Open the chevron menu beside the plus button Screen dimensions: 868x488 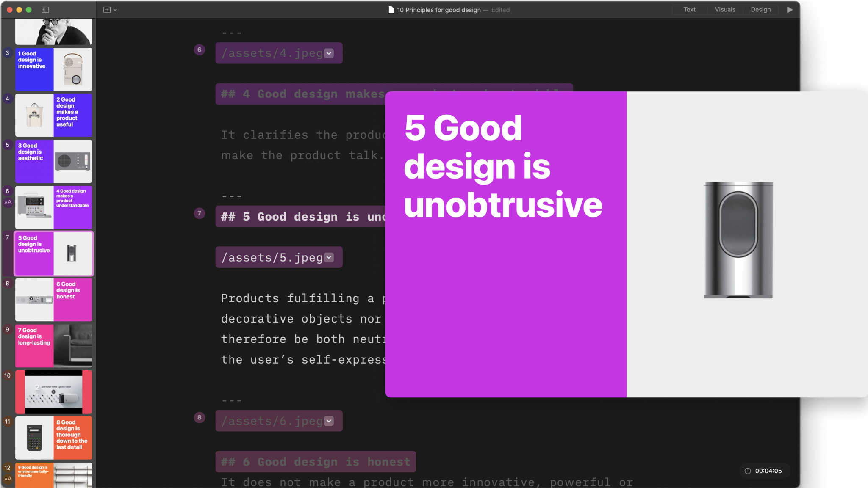(x=115, y=10)
